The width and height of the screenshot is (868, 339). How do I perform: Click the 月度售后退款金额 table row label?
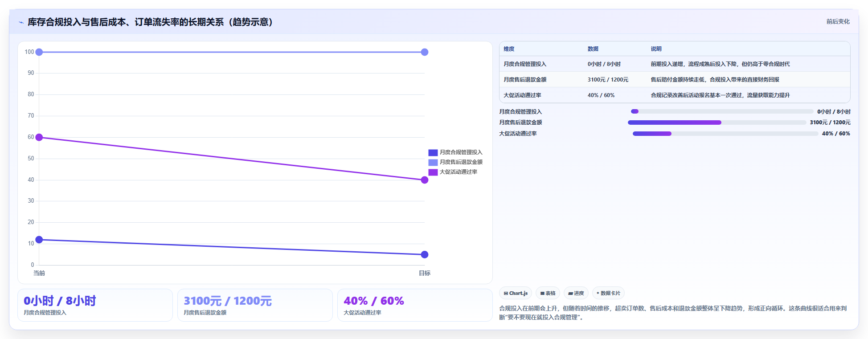tap(524, 80)
